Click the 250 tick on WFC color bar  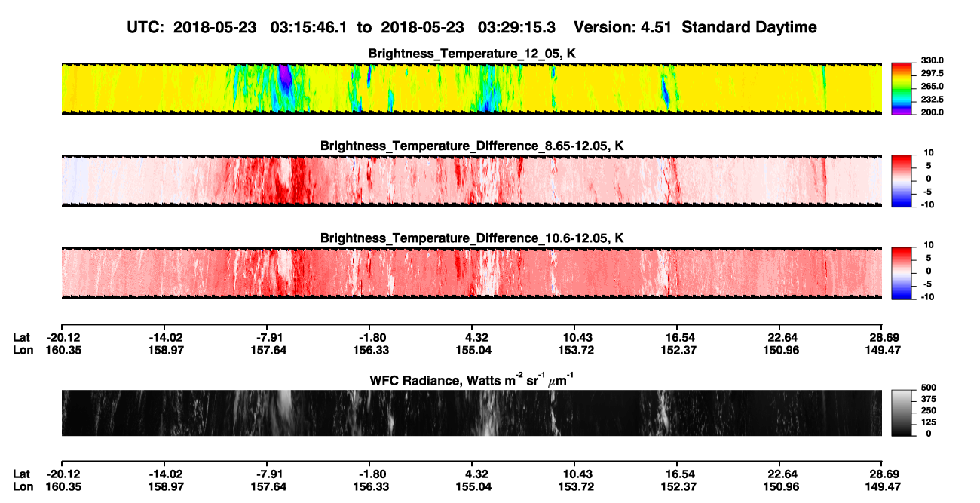point(928,410)
